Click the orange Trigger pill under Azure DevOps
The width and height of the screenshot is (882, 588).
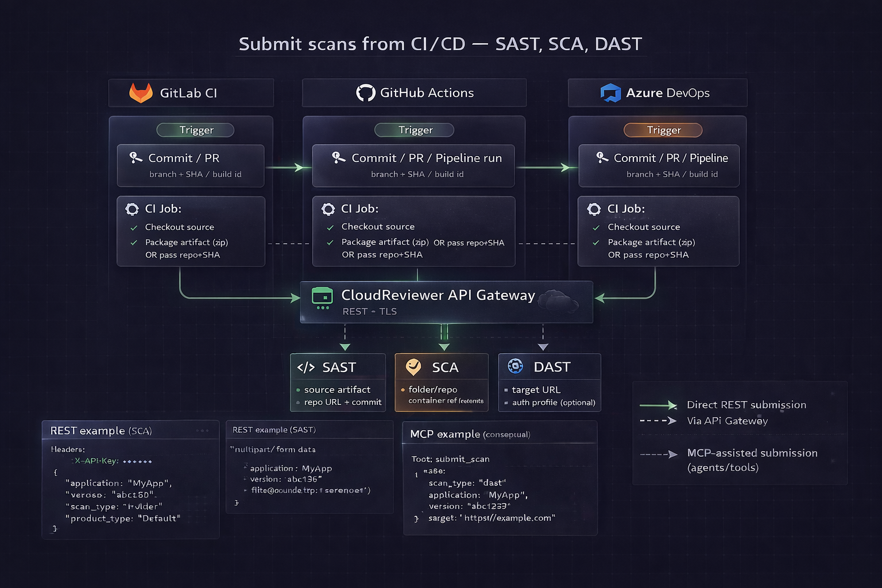click(x=663, y=130)
